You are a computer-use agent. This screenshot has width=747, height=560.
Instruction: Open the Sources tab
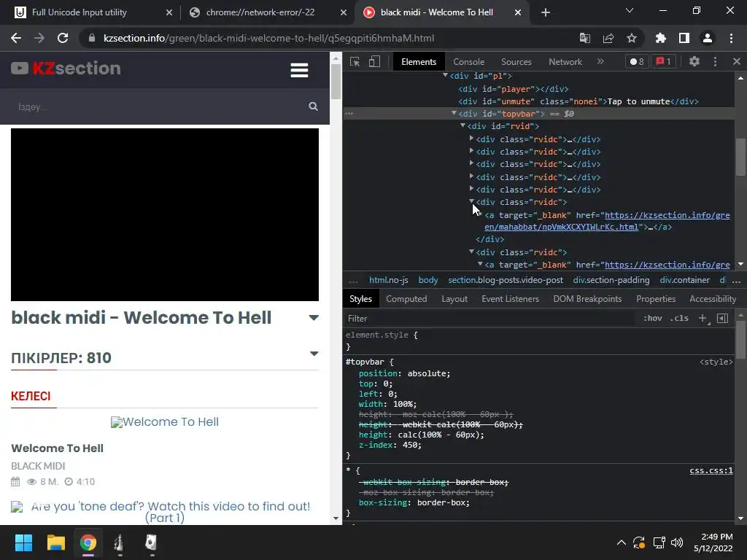point(516,62)
